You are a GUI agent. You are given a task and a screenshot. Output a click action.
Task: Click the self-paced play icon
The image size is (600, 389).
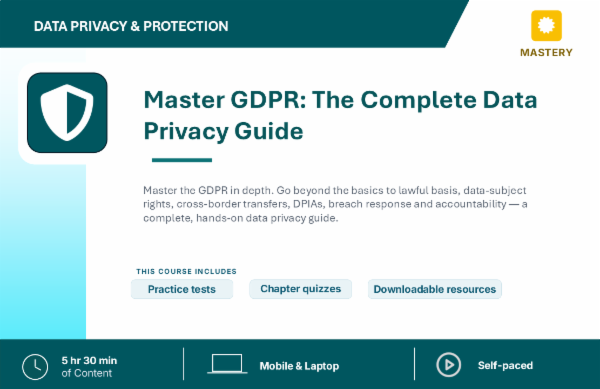coord(448,365)
